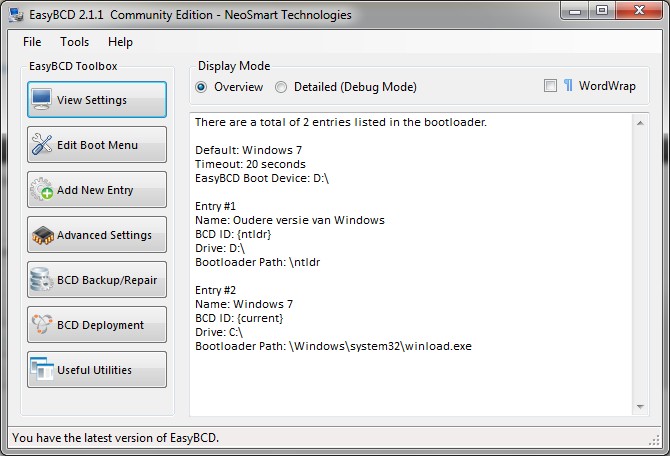Viewport: 670px width, 456px height.
Task: Click the scrollbar down arrow
Action: 640,406
